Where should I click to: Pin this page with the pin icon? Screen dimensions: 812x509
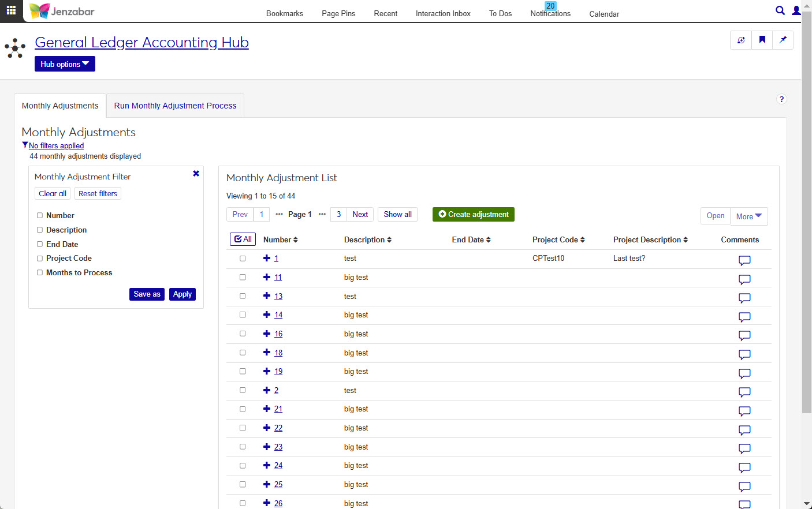[783, 40]
